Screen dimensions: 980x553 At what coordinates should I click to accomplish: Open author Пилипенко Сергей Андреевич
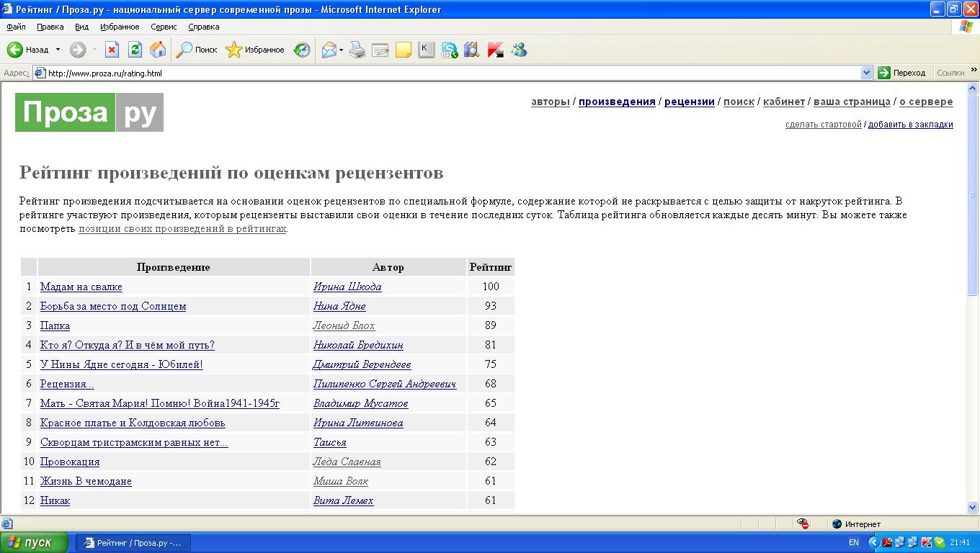(385, 384)
